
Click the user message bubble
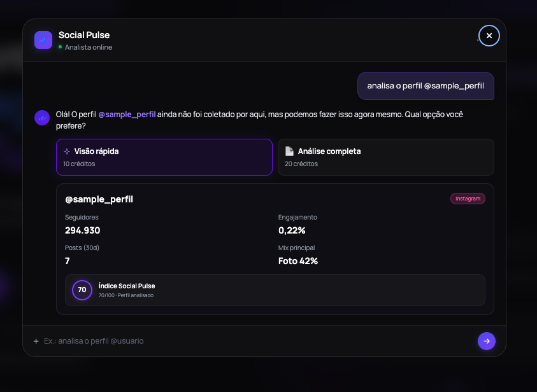tap(426, 86)
